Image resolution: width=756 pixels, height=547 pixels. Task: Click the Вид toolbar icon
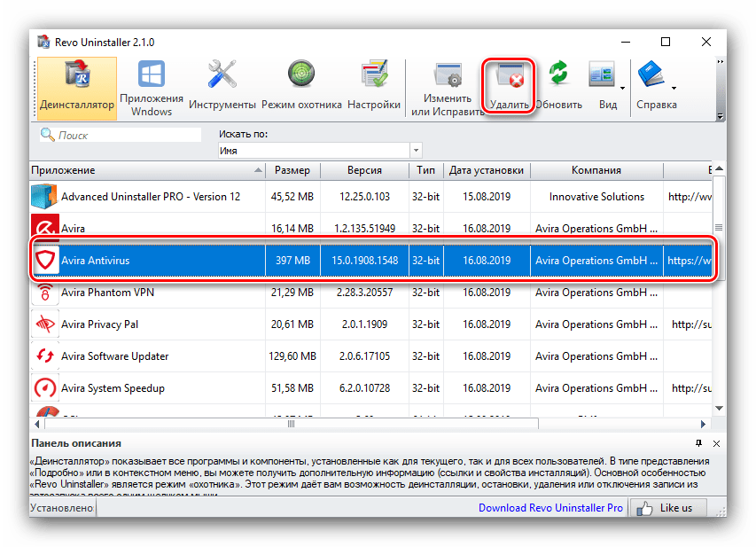tap(602, 74)
